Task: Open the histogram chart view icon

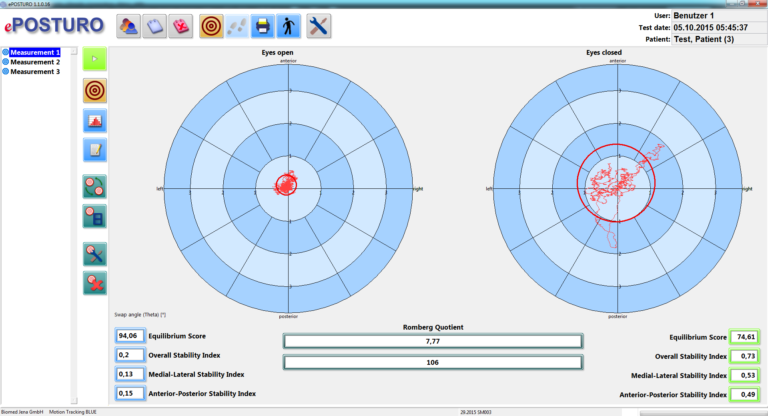Action: (95, 121)
